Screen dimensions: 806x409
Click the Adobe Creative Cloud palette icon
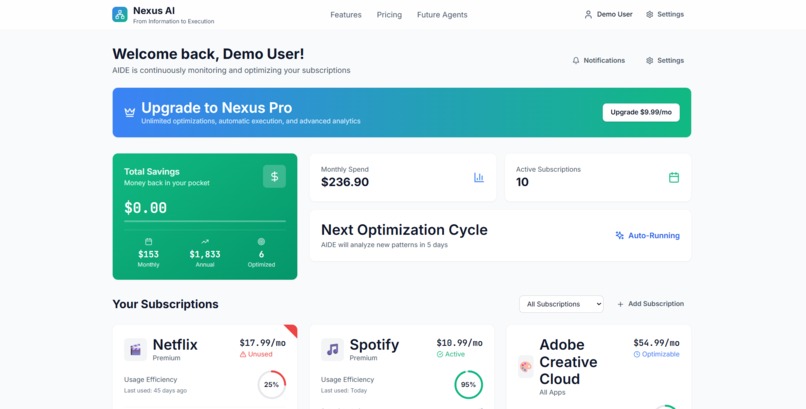(525, 367)
